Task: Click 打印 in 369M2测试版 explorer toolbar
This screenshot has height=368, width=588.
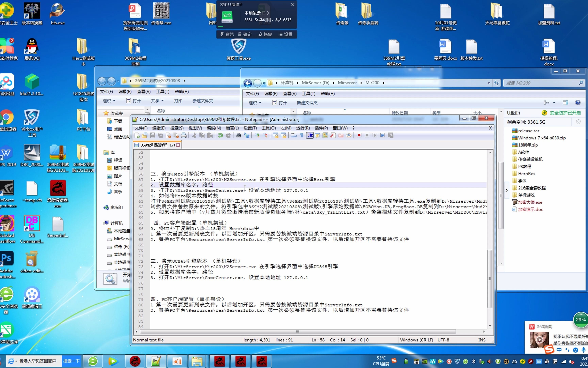Action: 178,101
